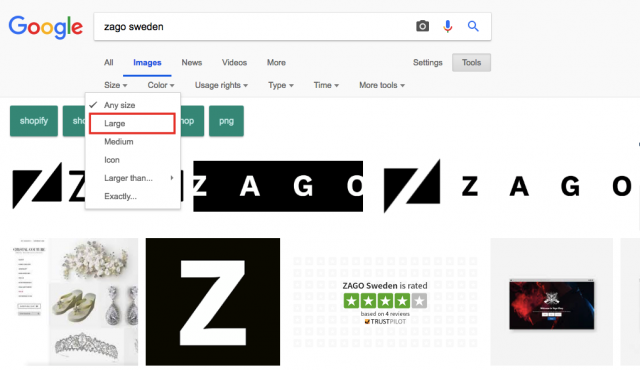Open the Color filter dropdown

pyautogui.click(x=161, y=85)
